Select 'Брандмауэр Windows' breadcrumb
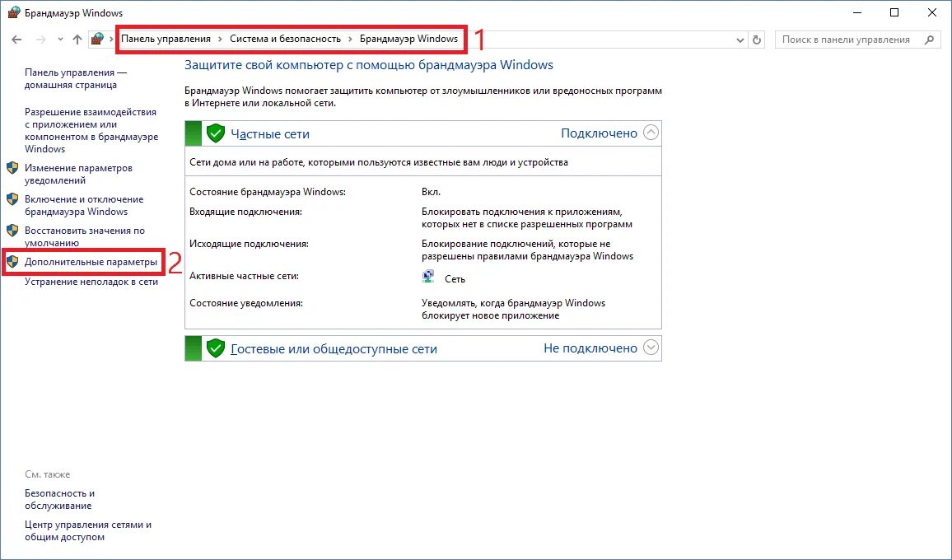The image size is (952, 560). (408, 39)
